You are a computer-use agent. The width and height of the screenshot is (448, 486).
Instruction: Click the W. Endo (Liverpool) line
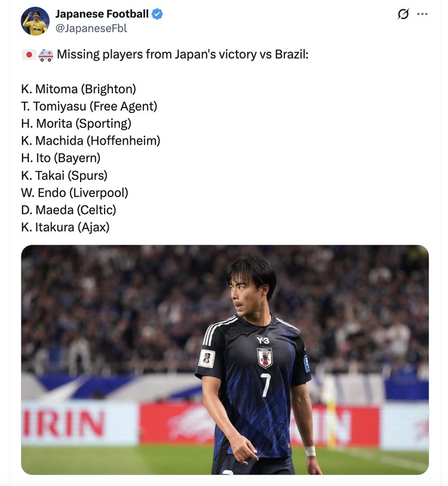coord(74,193)
